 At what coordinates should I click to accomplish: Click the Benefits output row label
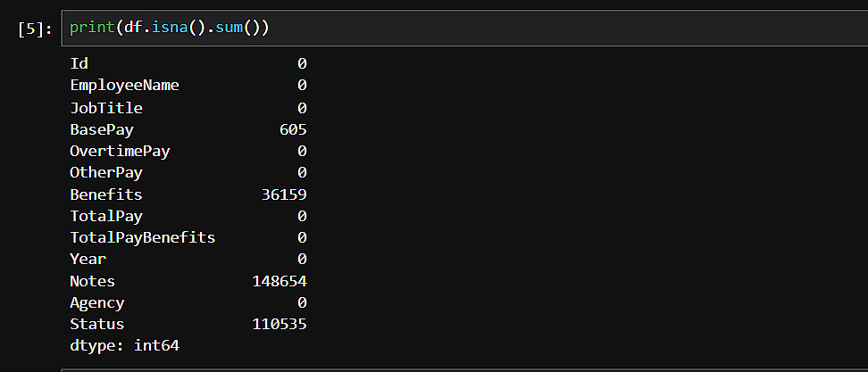[x=105, y=194]
